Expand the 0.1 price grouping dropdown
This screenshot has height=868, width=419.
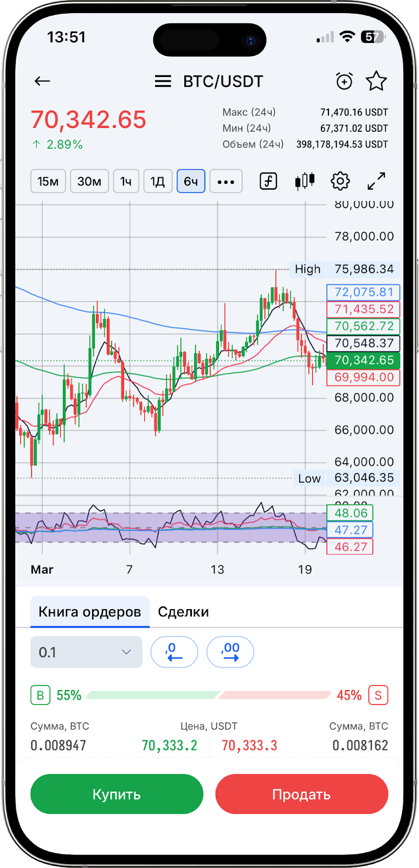tap(86, 652)
